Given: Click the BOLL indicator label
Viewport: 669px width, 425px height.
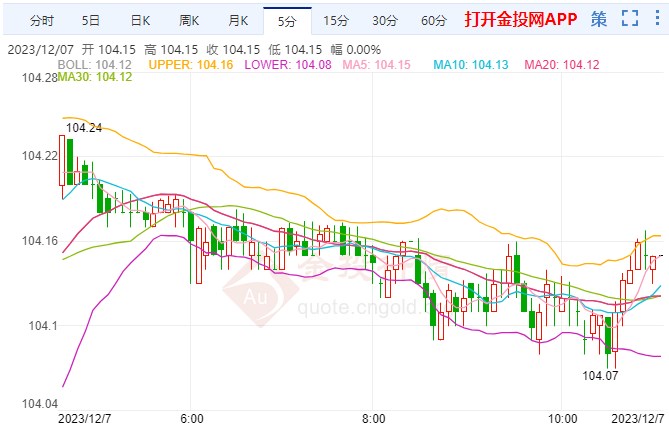Looking at the screenshot, I should click(95, 64).
